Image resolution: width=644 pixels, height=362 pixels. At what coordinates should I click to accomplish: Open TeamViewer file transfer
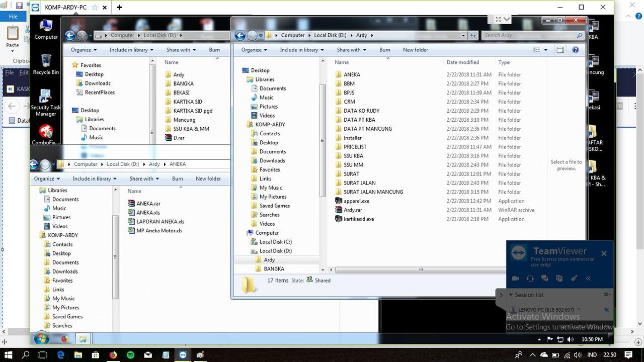559,278
